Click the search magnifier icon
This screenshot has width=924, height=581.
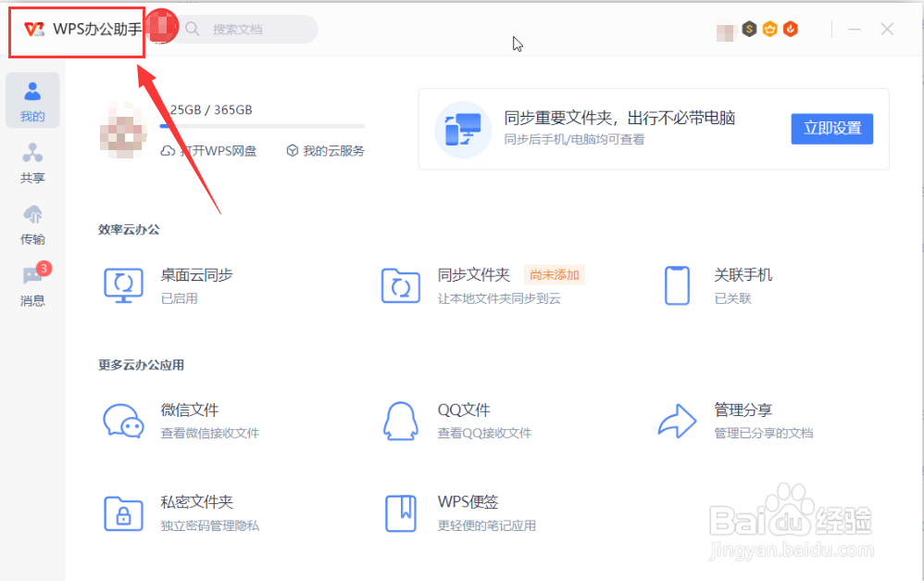(x=192, y=29)
